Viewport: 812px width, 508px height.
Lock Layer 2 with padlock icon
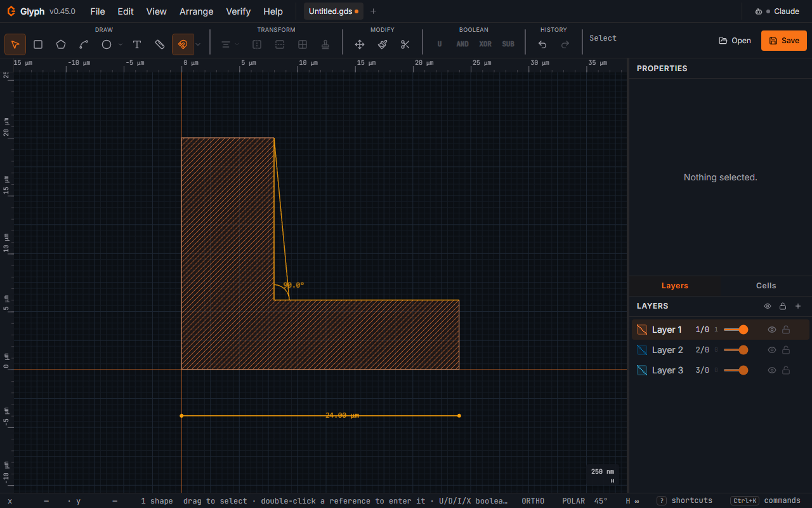(786, 350)
